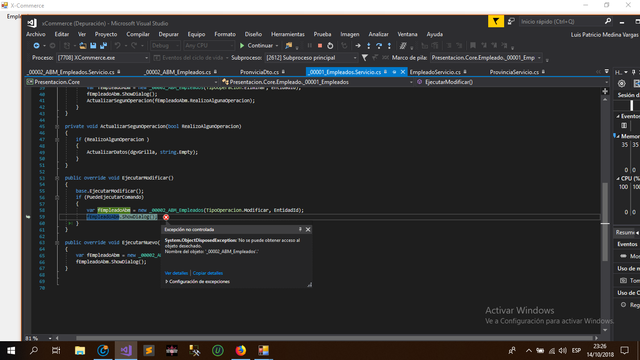The height and width of the screenshot is (360, 640).
Task: Open the EjecutarModificar() member dropdown
Action: 512,82
